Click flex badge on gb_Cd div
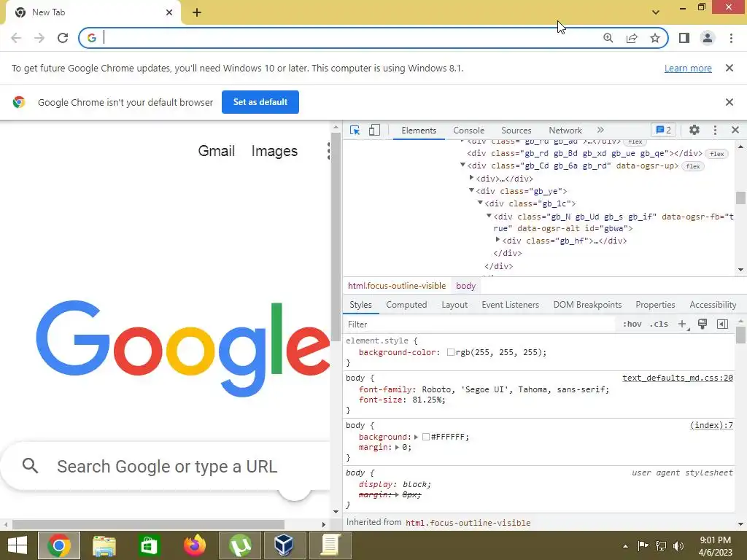Image resolution: width=747 pixels, height=560 pixels. pos(693,166)
